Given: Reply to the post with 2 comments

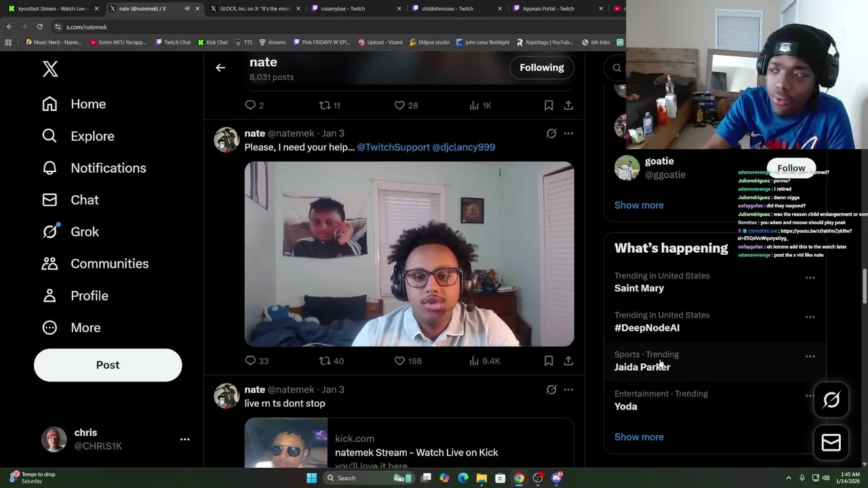Looking at the screenshot, I should [x=254, y=105].
